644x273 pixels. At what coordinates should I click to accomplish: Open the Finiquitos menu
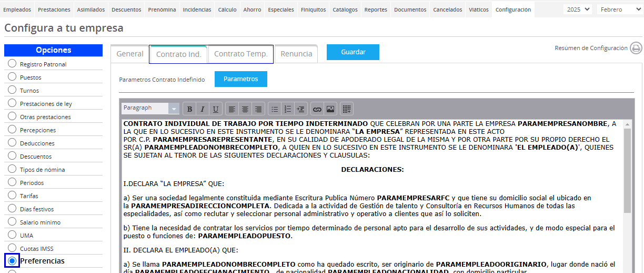click(314, 9)
